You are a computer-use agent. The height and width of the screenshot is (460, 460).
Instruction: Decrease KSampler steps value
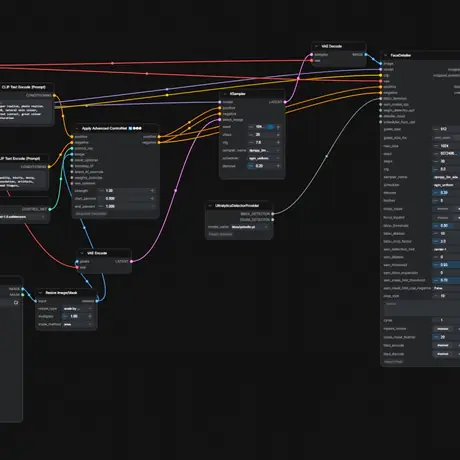251,135
